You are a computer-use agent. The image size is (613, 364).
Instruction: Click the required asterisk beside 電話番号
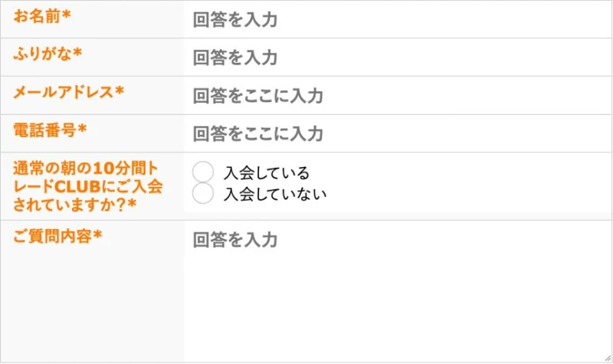(x=82, y=129)
